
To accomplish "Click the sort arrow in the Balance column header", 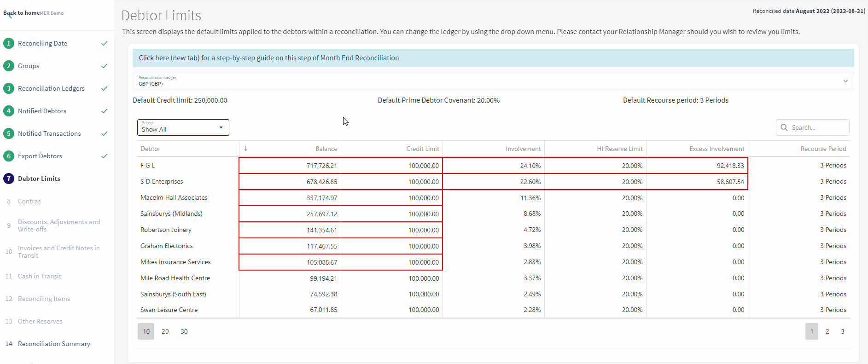I will 245,149.
